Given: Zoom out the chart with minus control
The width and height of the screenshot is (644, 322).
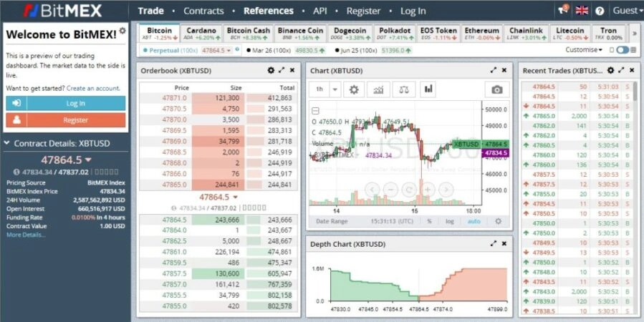Looking at the screenshot, I should (390, 190).
